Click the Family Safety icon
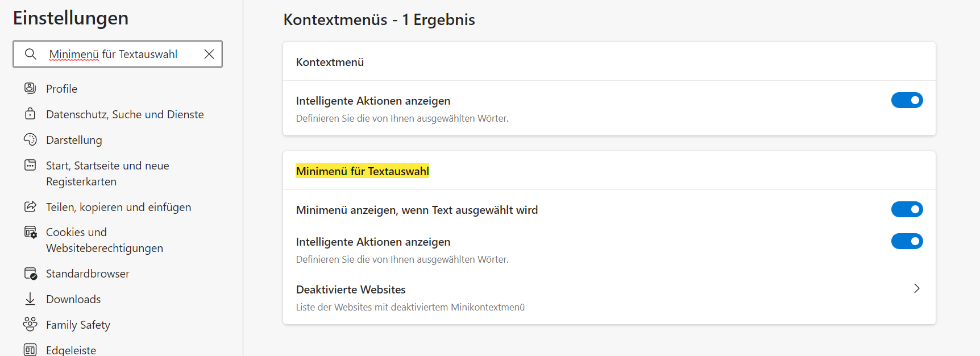The image size is (980, 356). point(30,324)
